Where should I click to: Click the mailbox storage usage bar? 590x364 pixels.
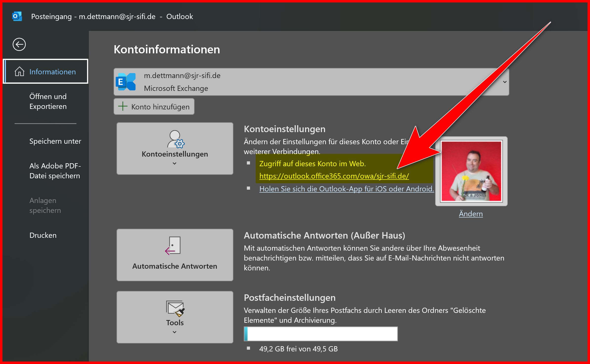coord(320,334)
